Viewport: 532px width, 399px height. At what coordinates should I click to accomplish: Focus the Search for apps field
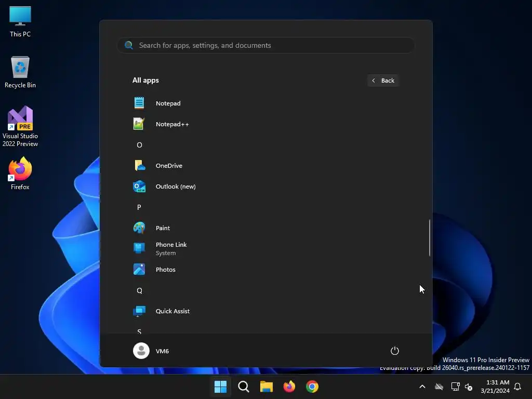tap(265, 45)
